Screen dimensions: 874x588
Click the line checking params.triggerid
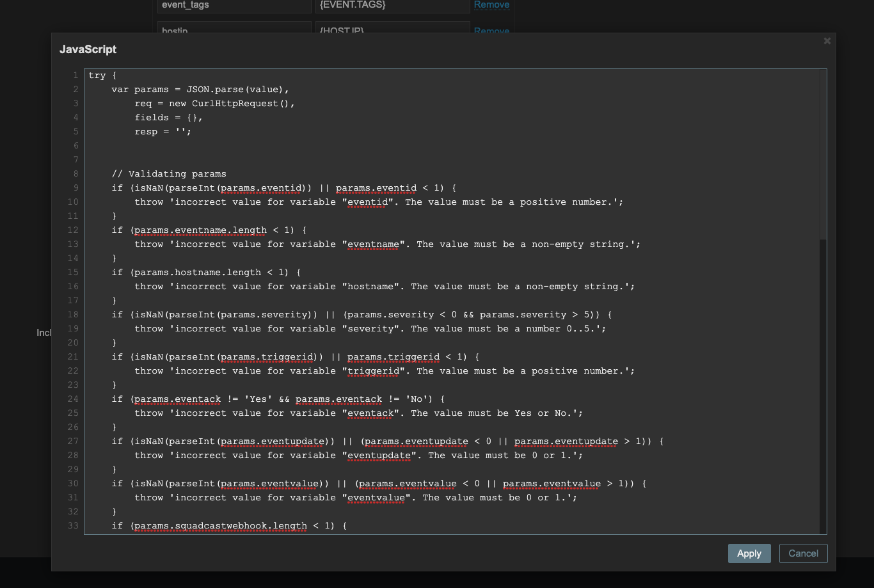tap(295, 357)
